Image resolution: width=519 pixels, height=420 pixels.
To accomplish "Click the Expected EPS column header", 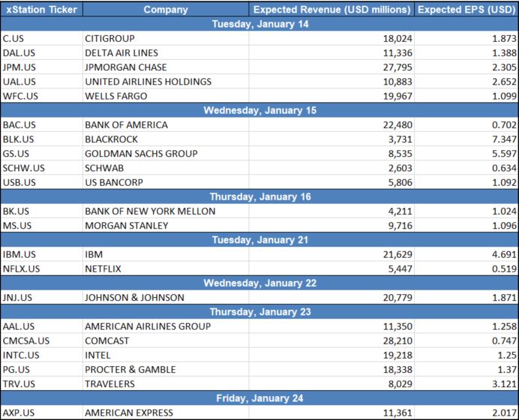I will click(x=466, y=10).
